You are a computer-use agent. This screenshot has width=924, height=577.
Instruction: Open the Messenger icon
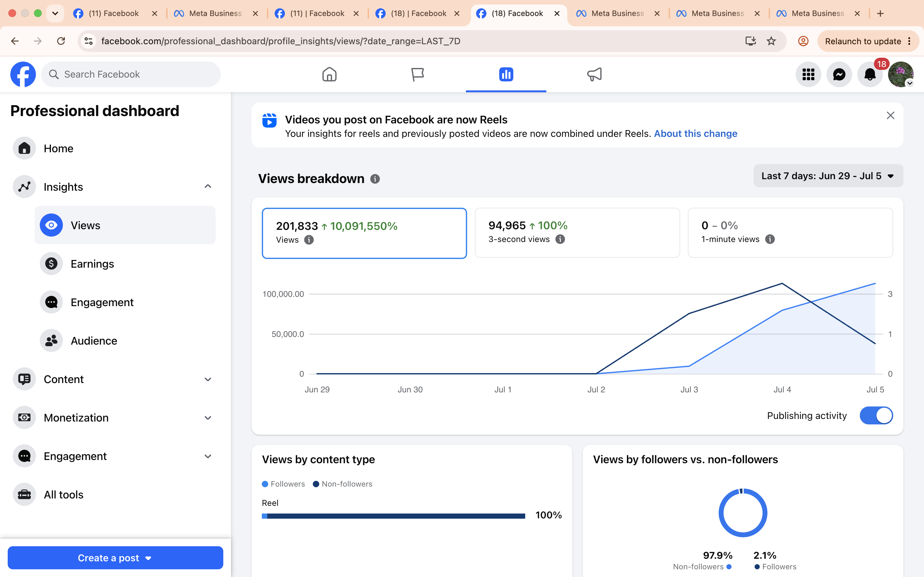839,74
